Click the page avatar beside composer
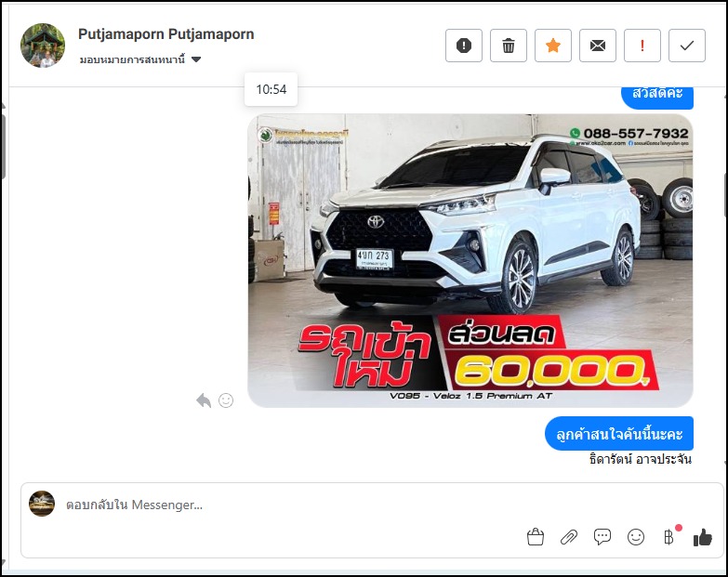The image size is (728, 577). point(42,504)
